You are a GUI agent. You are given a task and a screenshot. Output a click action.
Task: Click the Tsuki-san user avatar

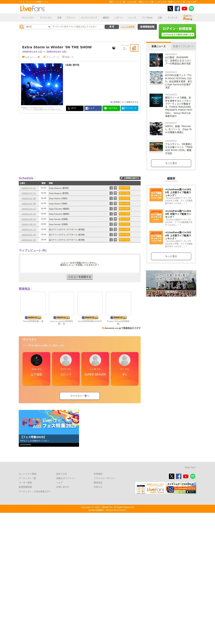(37, 360)
